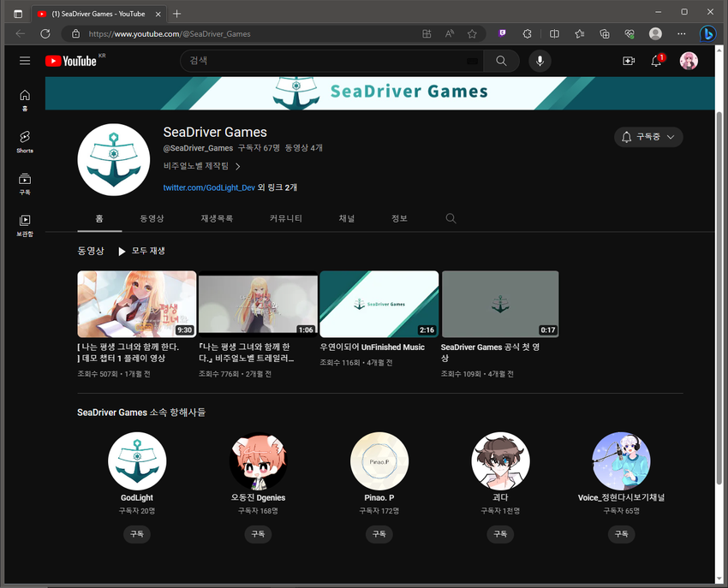
Task: Open the 오동진 Dgenies channel avatar
Action: [258, 461]
